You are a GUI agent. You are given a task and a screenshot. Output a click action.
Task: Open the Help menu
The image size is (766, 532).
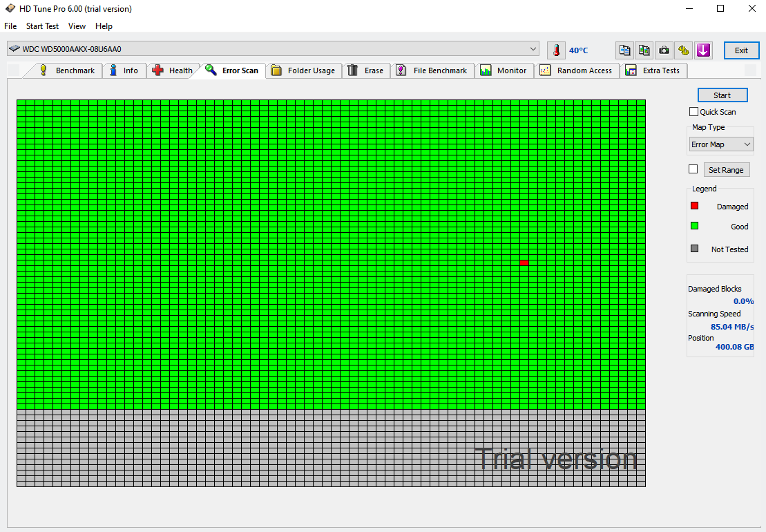pos(104,26)
